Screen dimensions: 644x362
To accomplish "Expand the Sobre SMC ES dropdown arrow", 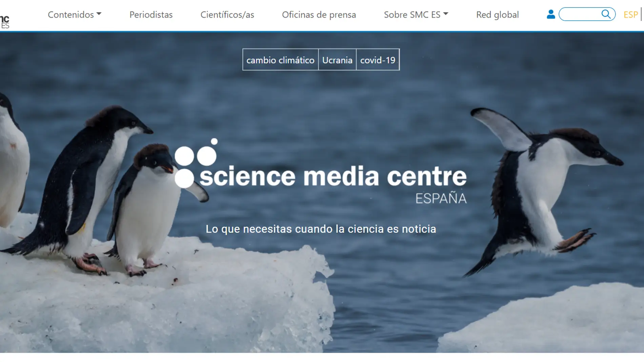I will tap(446, 14).
